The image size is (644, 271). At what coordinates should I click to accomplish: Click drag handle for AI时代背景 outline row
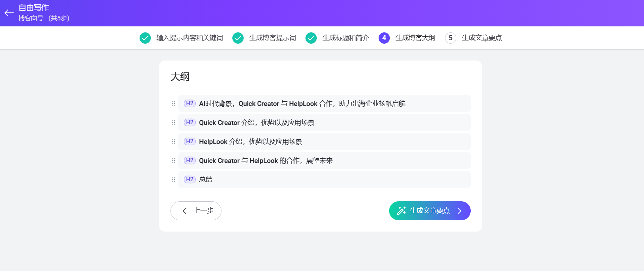[x=173, y=103]
